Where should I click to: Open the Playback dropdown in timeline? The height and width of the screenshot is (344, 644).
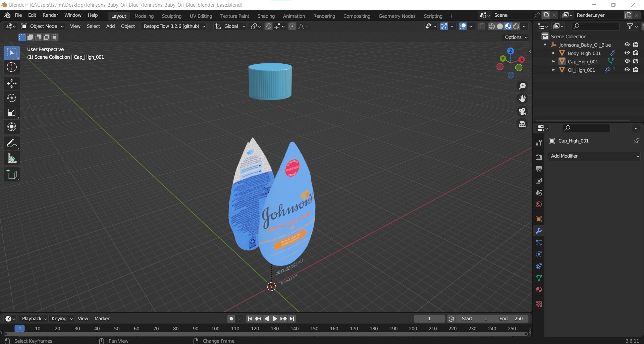[x=34, y=319]
